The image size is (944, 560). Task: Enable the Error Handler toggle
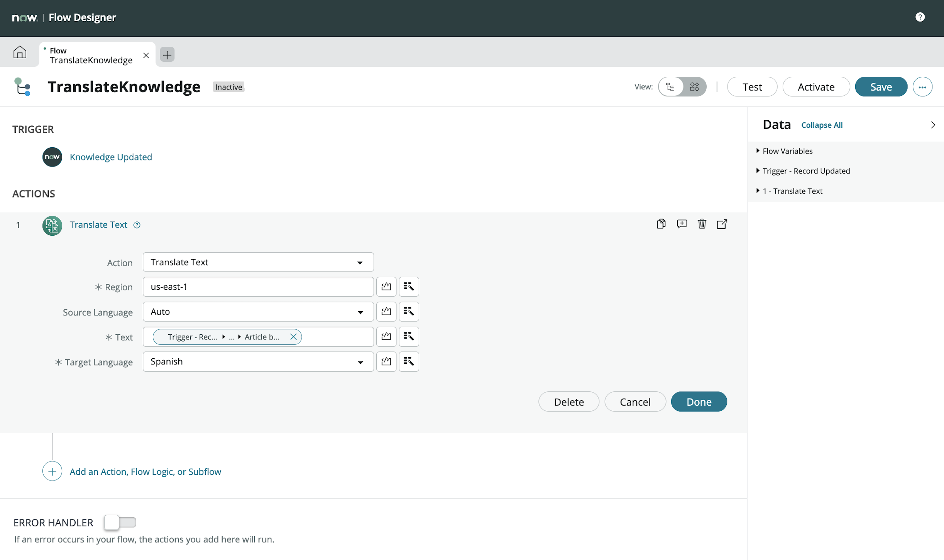click(120, 522)
